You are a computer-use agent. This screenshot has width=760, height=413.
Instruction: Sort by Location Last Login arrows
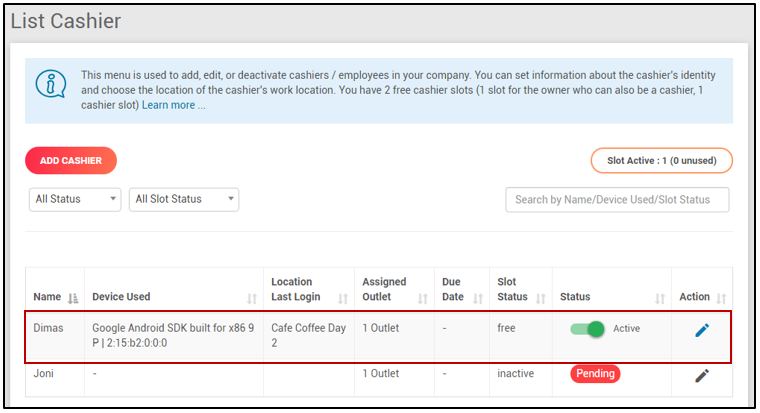click(342, 298)
